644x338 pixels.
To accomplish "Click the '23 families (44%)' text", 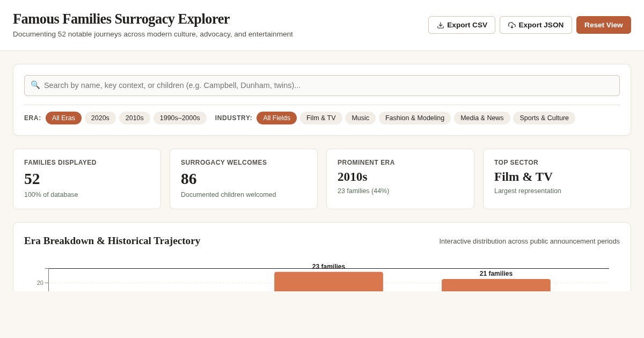I will (x=363, y=191).
